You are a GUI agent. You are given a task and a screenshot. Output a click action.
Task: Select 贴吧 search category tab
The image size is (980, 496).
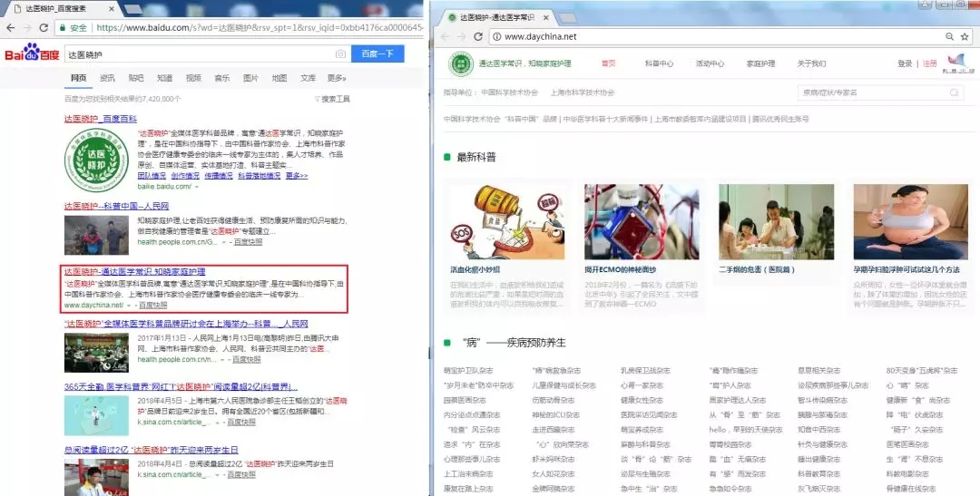point(136,78)
